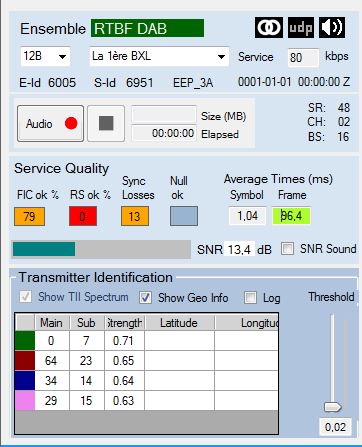Click Main cell with value 34
Viewport: 362px width, 447px height.
pyautogui.click(x=52, y=381)
